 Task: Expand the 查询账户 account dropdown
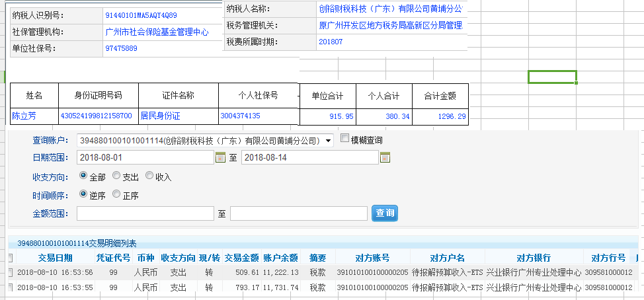(329, 140)
